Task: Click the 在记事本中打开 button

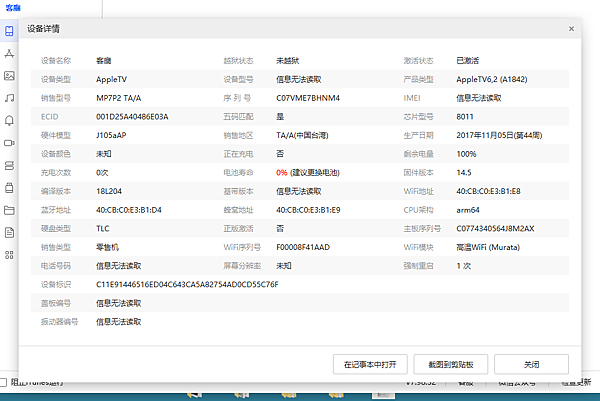Action: (x=370, y=364)
